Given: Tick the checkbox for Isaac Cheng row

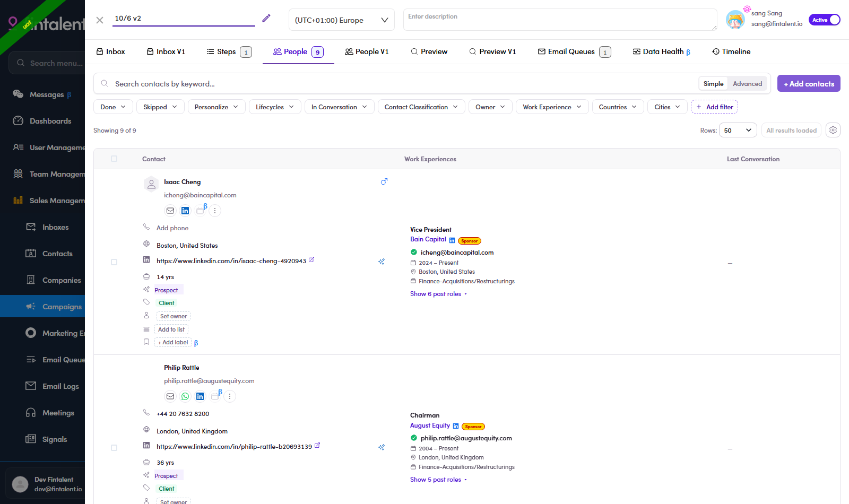Looking at the screenshot, I should click(x=114, y=262).
